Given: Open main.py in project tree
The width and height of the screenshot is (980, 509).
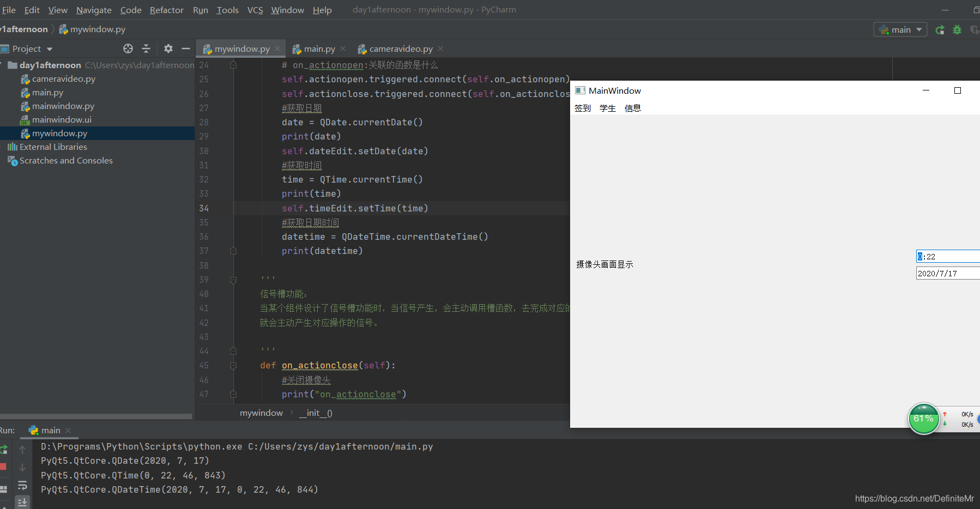Looking at the screenshot, I should [47, 92].
